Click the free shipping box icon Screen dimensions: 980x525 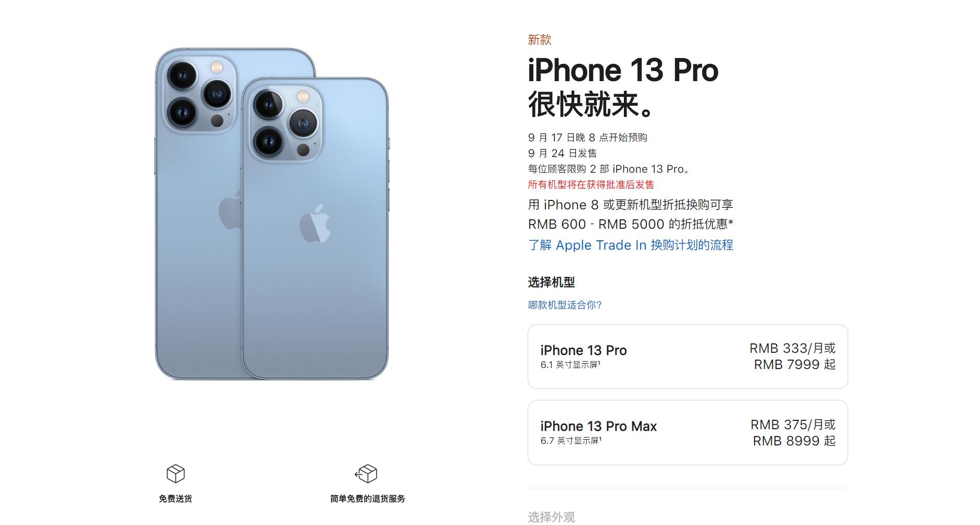(x=176, y=474)
